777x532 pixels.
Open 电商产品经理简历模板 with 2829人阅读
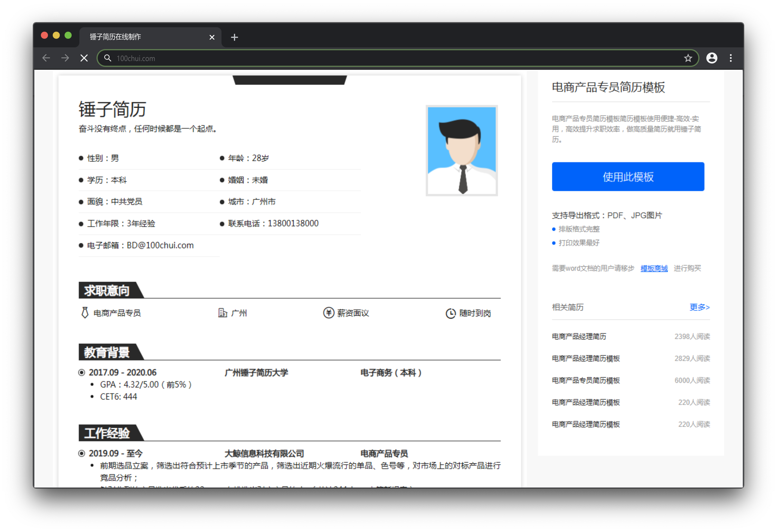[x=631, y=359]
